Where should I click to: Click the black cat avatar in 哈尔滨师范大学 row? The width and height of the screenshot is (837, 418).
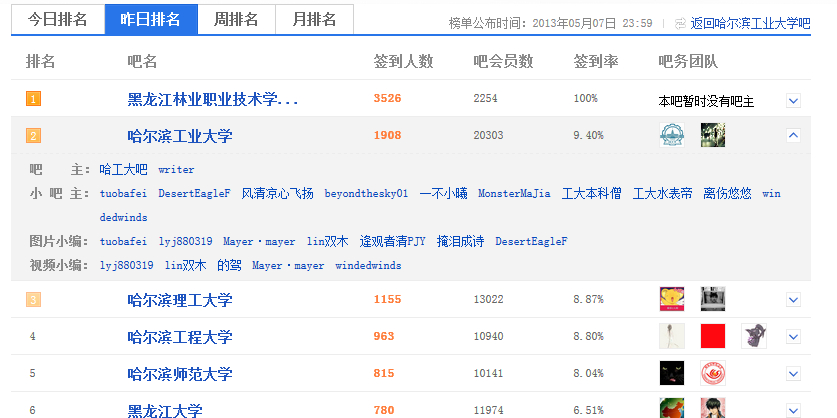pyautogui.click(x=672, y=373)
